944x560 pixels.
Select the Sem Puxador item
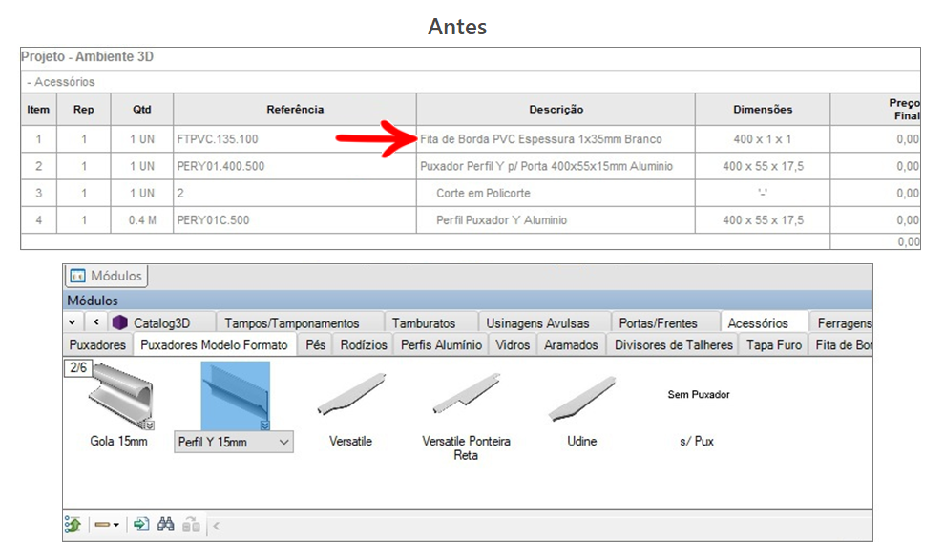coord(699,395)
